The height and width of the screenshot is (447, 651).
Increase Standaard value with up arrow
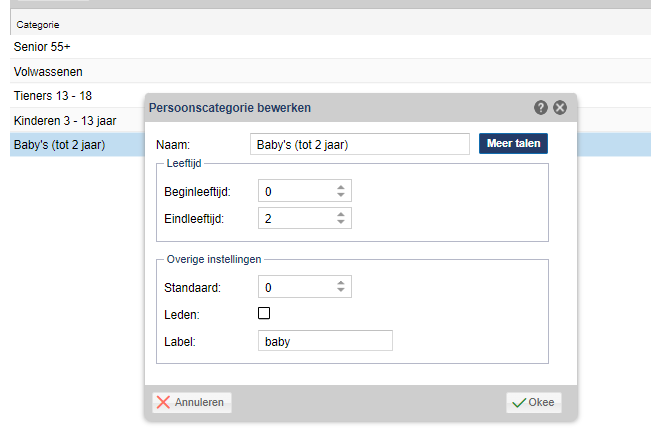coord(341,283)
